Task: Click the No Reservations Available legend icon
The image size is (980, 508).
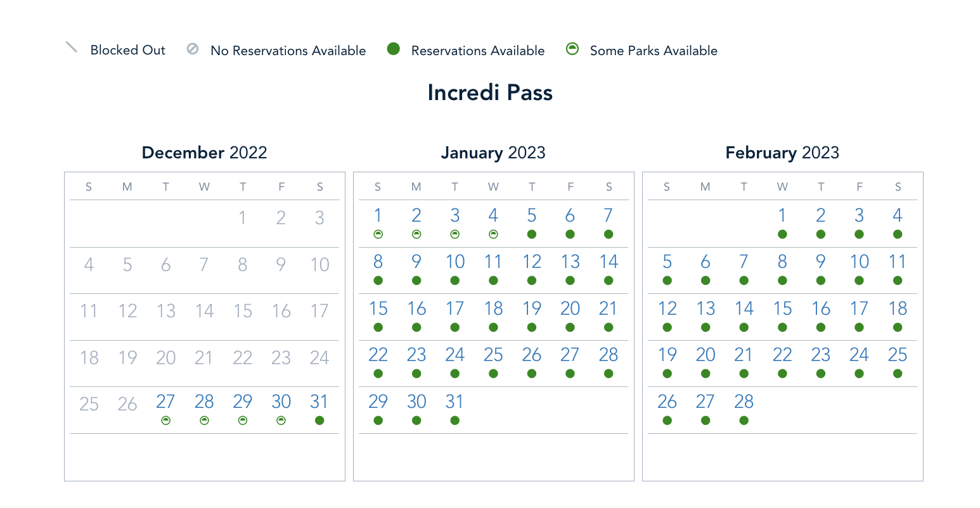Action: click(x=193, y=49)
